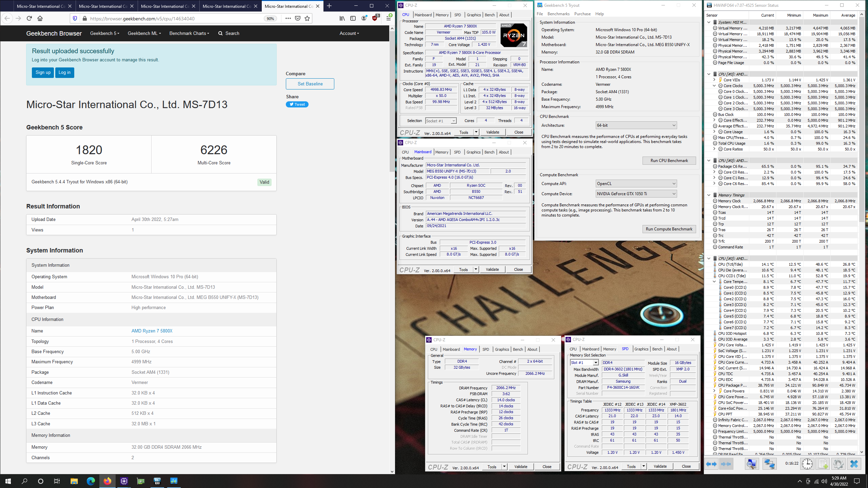The height and width of the screenshot is (488, 868).
Task: Show the Firefox library icon
Action: coord(342,19)
